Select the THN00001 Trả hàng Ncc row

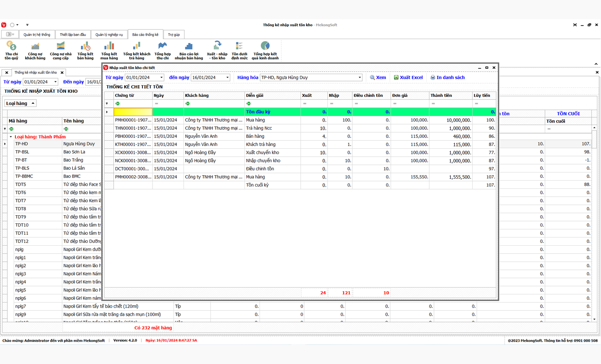click(300, 128)
